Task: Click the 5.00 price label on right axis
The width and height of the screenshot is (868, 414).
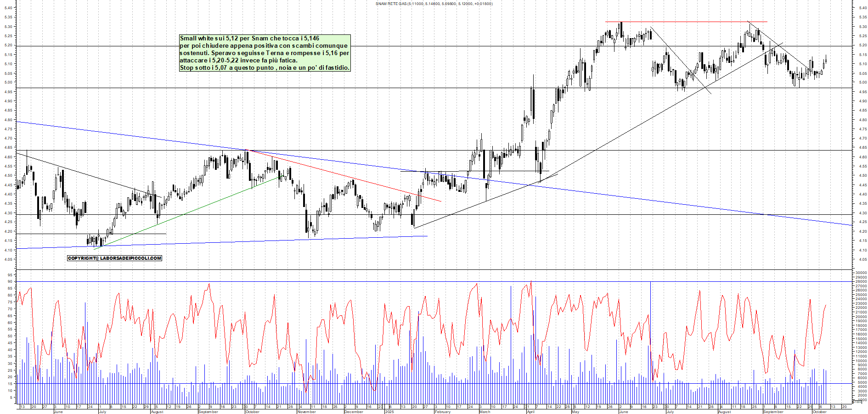Action: [862, 83]
